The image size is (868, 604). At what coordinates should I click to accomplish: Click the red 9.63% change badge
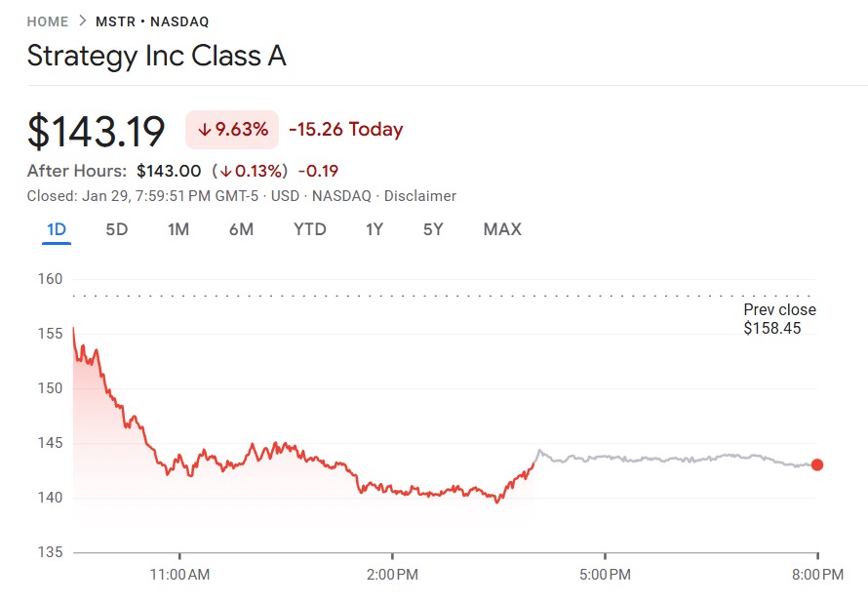click(232, 130)
